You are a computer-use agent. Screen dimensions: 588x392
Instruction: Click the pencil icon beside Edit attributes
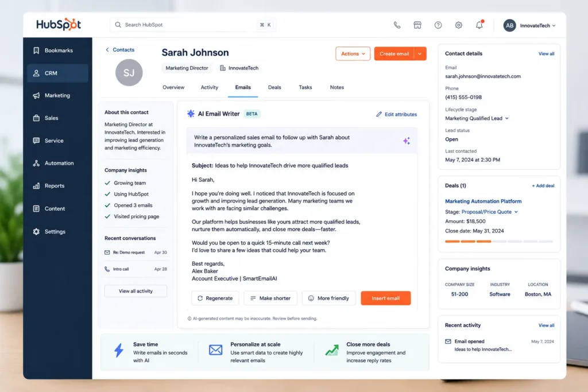pos(379,114)
